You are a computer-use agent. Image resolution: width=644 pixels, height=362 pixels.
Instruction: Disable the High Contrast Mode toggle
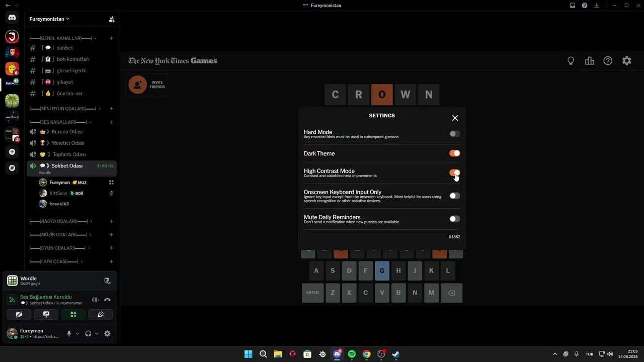(455, 173)
